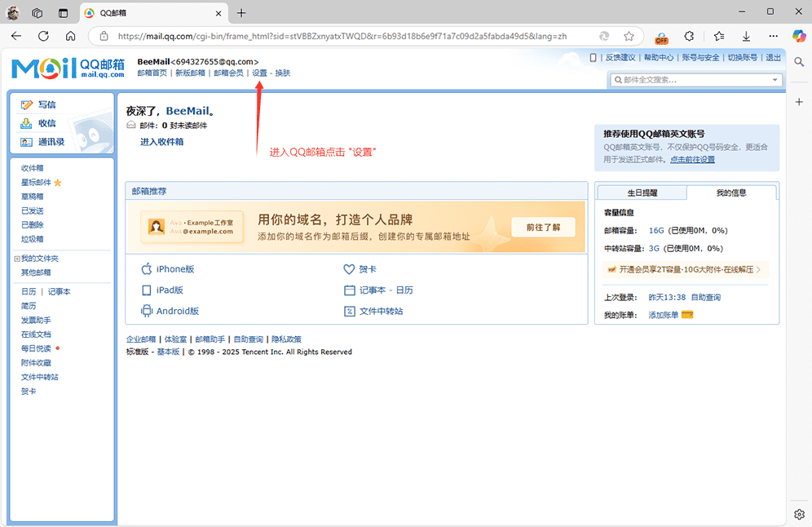Open the mail search dropdown arrow
Image resolution: width=812 pixels, height=527 pixels.
tap(774, 80)
